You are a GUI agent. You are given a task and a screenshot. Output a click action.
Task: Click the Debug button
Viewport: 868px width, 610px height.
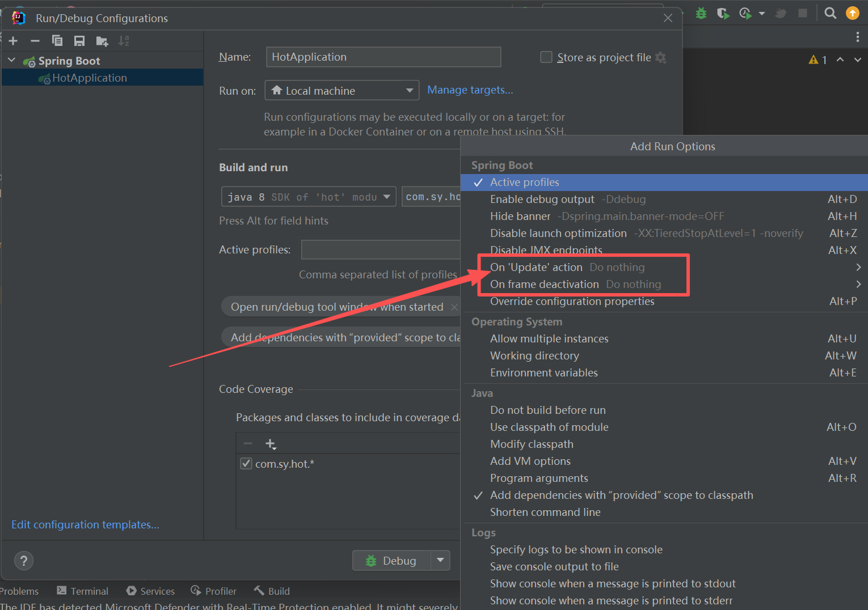(x=392, y=560)
